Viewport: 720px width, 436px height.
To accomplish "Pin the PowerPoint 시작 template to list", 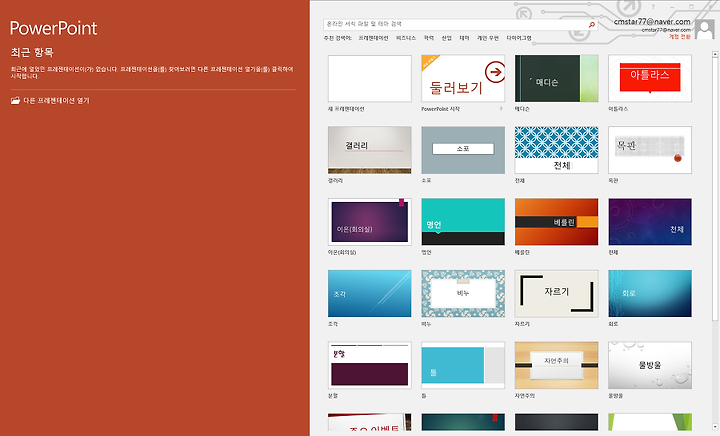I will (x=501, y=109).
